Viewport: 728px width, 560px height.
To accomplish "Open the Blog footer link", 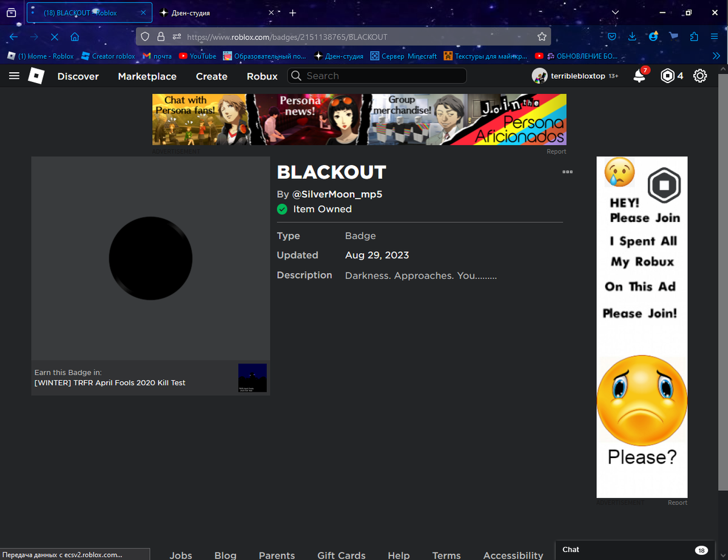I will [225, 555].
